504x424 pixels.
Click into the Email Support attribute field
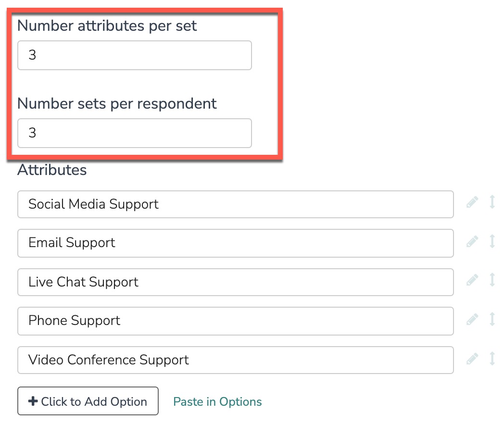tap(235, 243)
